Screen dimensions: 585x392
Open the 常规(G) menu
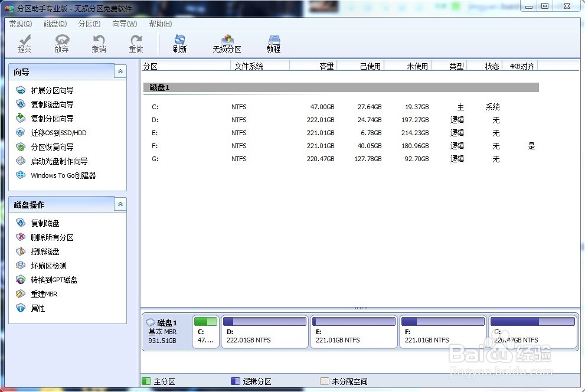(x=21, y=24)
